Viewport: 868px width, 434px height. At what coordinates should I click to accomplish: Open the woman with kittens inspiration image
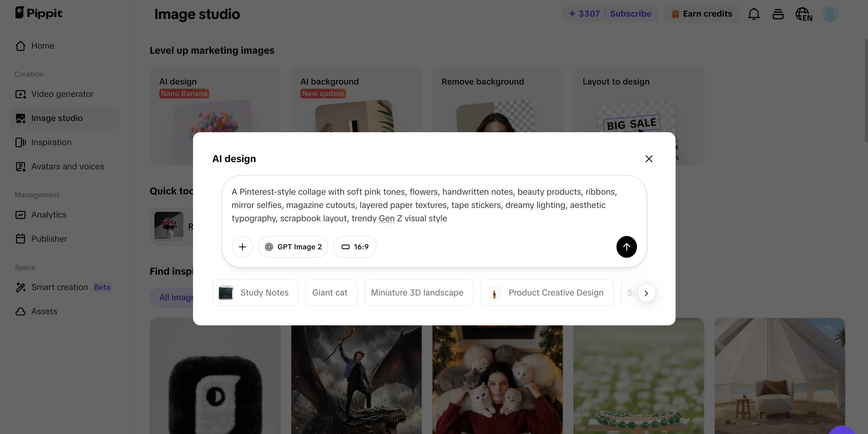coord(497,379)
